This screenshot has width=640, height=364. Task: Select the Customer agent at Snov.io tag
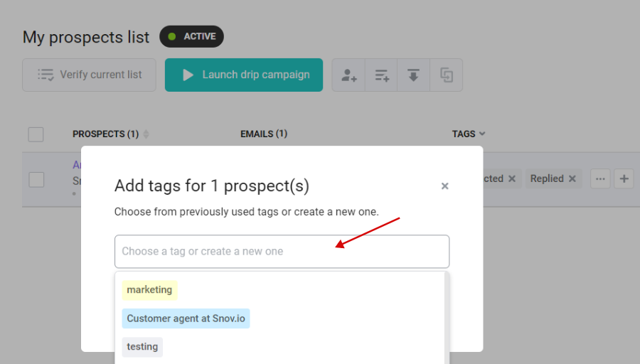click(186, 318)
